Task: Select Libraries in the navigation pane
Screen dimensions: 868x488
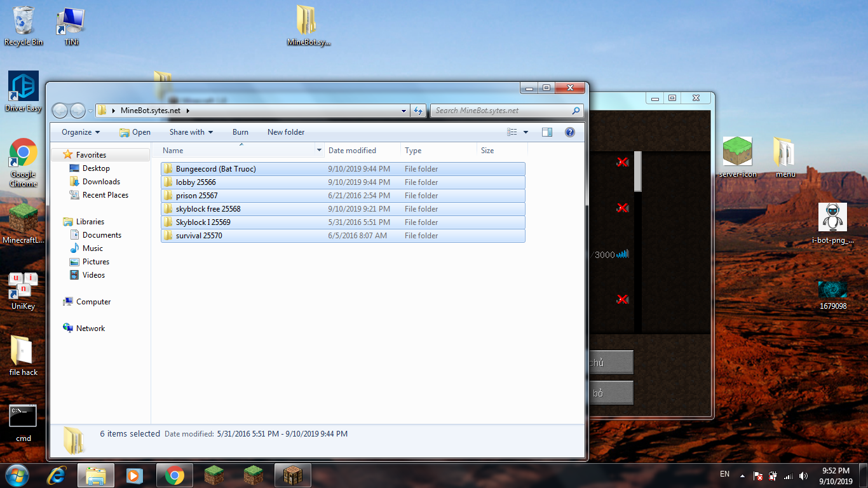Action: (90, 222)
